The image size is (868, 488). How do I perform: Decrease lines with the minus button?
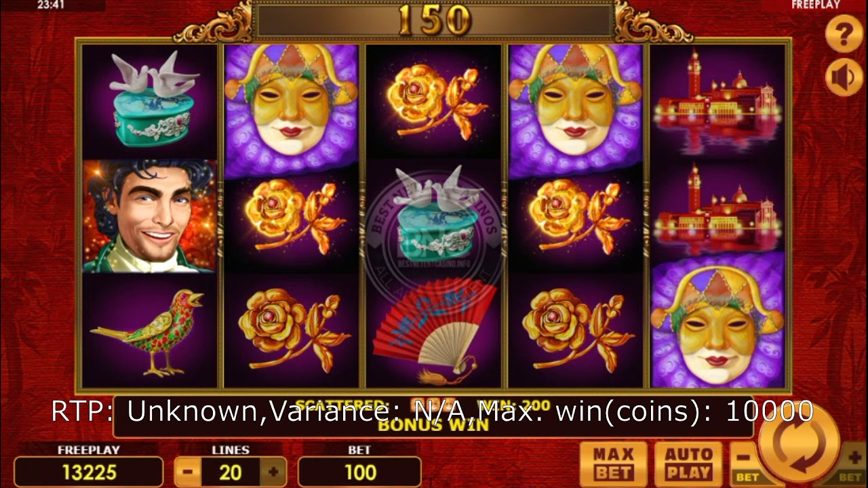(188, 472)
